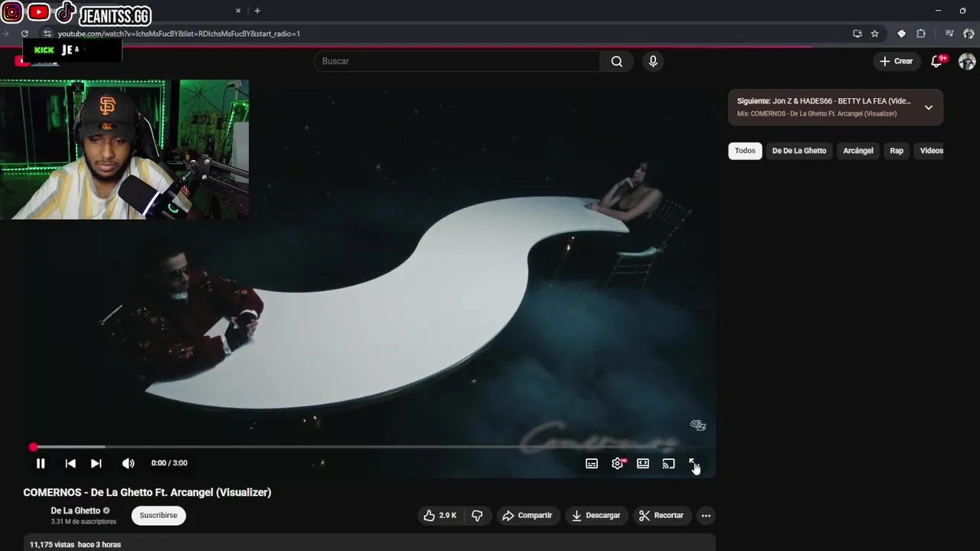The width and height of the screenshot is (980, 551).
Task: Start voice search with microphone
Action: [x=653, y=61]
